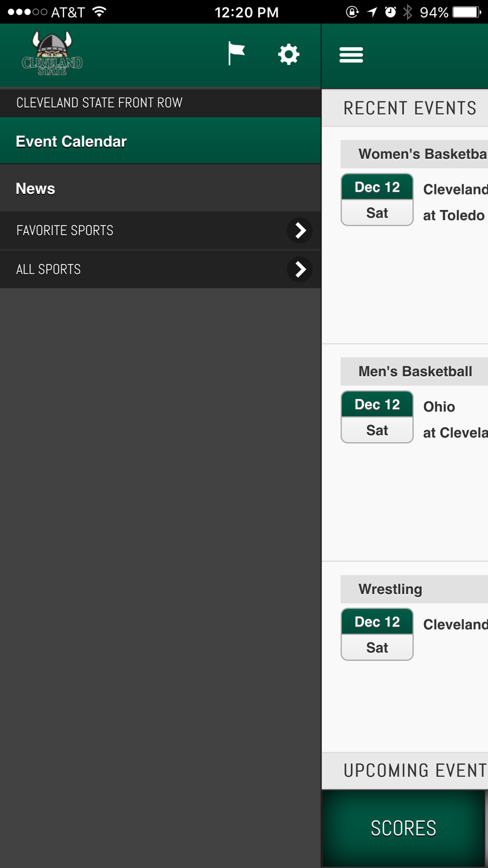Toggle the hamburger menu button
This screenshot has height=868, width=488.
click(x=351, y=55)
